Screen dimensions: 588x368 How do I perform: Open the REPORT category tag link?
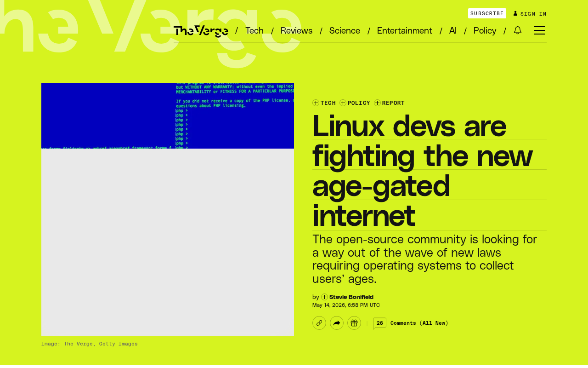(393, 103)
